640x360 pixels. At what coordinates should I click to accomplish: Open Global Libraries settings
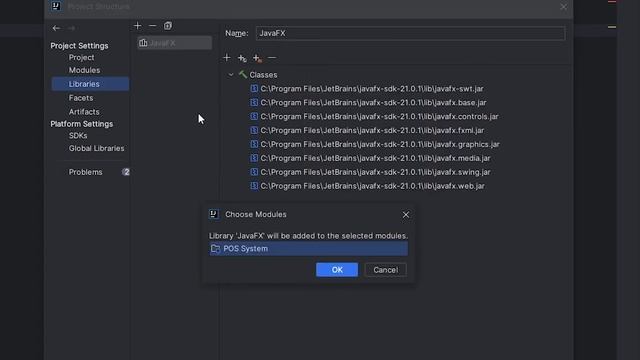coord(96,149)
